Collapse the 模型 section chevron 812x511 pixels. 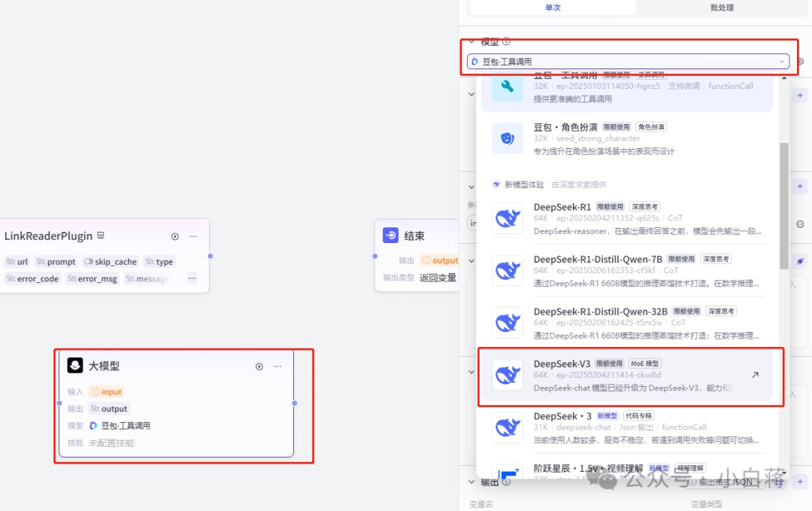[471, 41]
